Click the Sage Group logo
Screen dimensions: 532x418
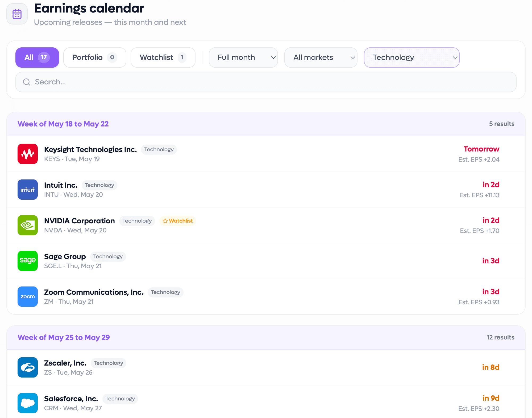pyautogui.click(x=28, y=261)
